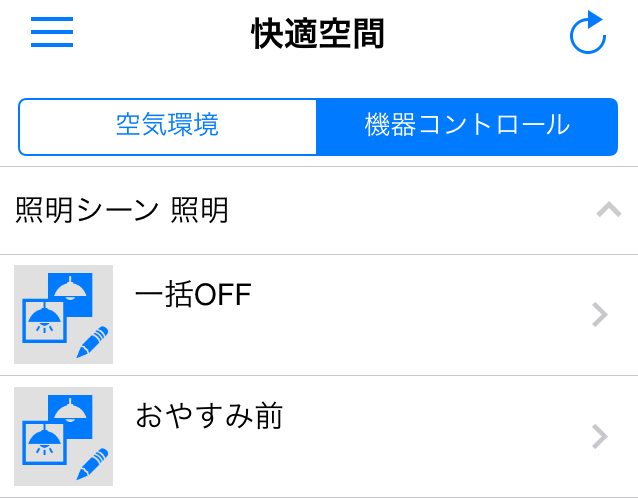638x498 pixels.
Task: Open the おやすみ前 lighting scene icon
Action: pos(63,436)
